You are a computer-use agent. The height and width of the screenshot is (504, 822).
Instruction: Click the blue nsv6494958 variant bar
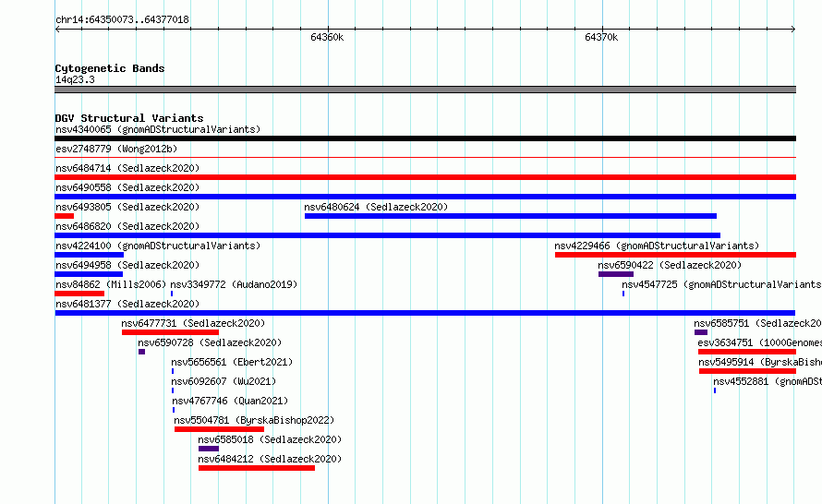coord(89,274)
